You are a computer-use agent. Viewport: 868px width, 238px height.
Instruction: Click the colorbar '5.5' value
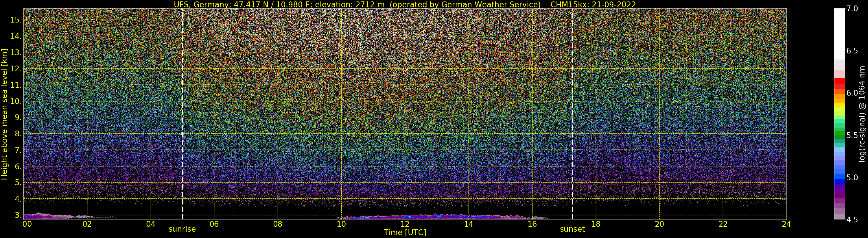coord(852,135)
